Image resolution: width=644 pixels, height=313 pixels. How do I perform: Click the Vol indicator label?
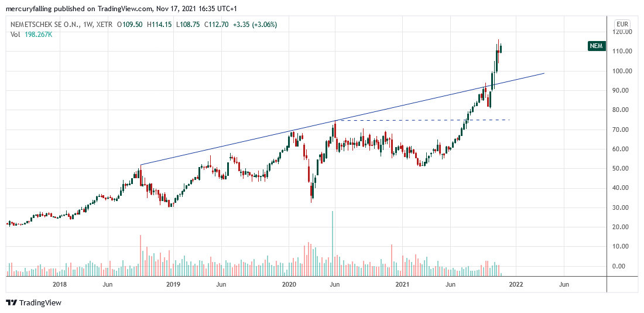[16, 35]
